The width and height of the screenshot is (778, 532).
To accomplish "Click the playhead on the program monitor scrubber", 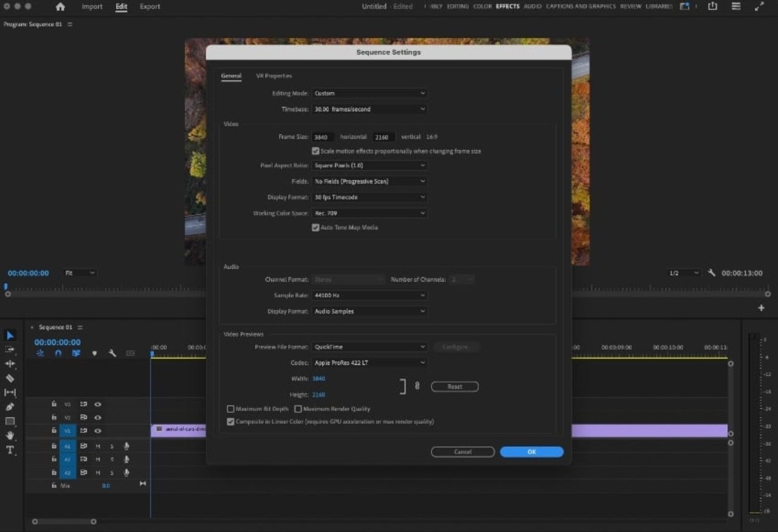I will pyautogui.click(x=6, y=287).
